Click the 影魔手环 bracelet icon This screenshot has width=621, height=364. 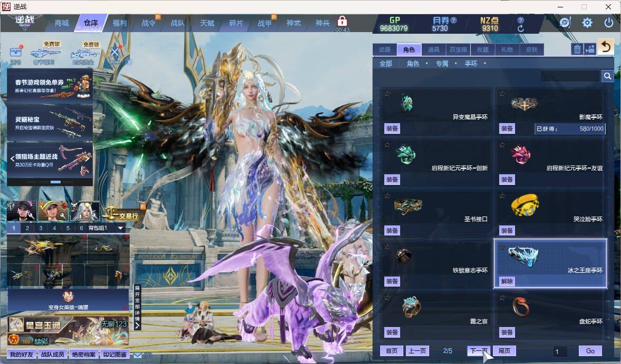[x=525, y=104]
